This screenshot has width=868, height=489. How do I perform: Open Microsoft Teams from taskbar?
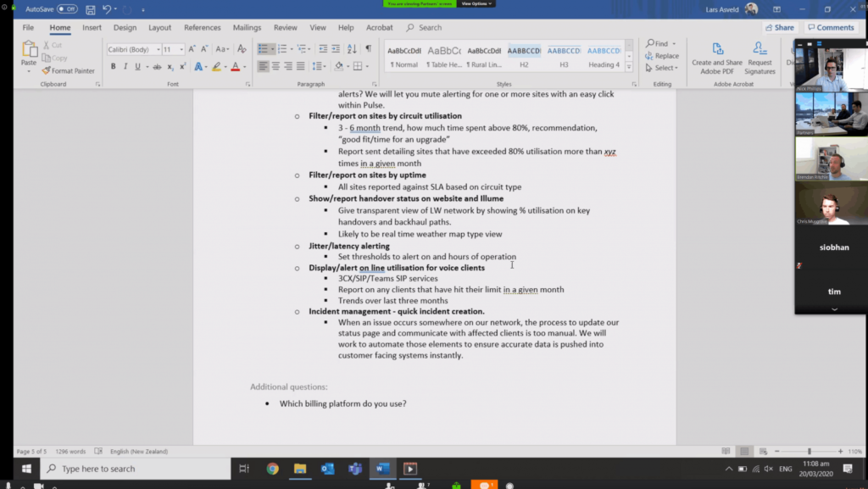point(354,469)
